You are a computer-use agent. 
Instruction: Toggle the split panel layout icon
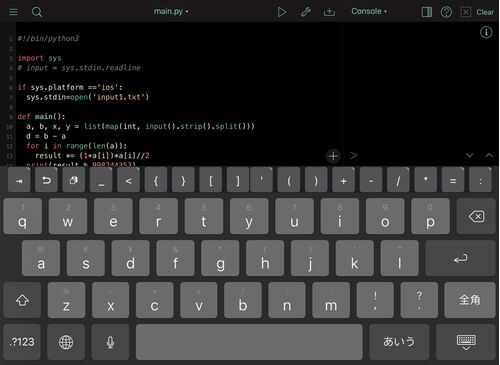pos(427,12)
